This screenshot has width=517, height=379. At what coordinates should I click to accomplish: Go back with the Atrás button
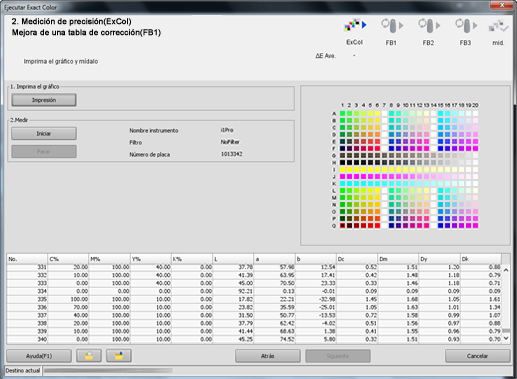pyautogui.click(x=268, y=356)
